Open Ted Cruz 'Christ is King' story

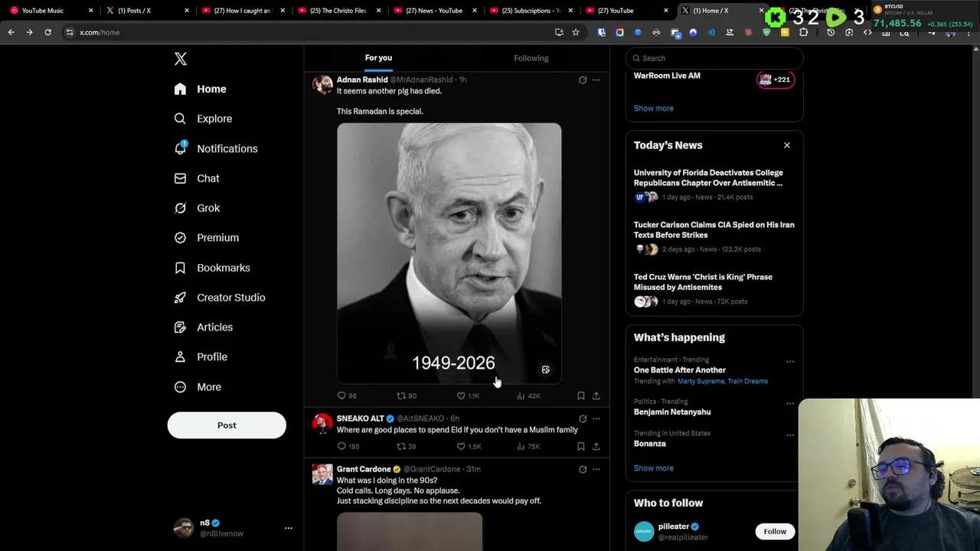pyautogui.click(x=714, y=289)
